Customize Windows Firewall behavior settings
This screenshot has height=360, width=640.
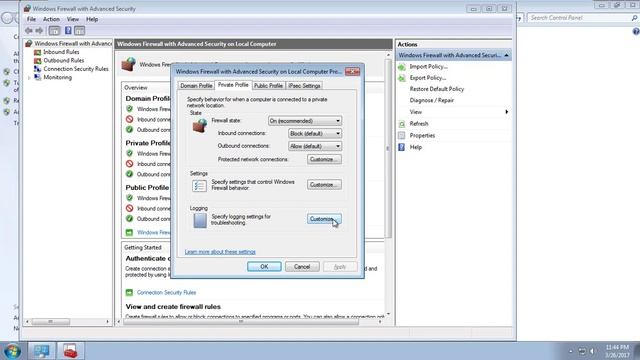click(x=324, y=185)
